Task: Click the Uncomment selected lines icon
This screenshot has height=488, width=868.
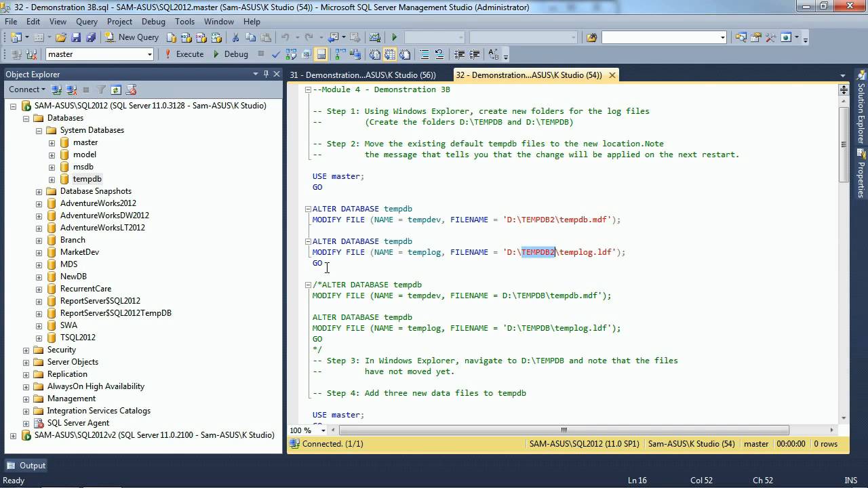Action: click(x=439, y=54)
